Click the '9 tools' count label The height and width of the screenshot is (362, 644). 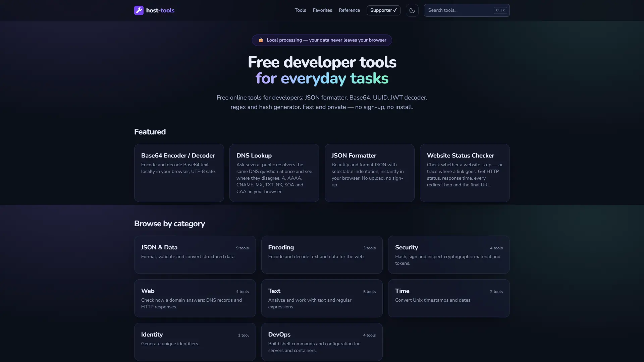point(242,248)
